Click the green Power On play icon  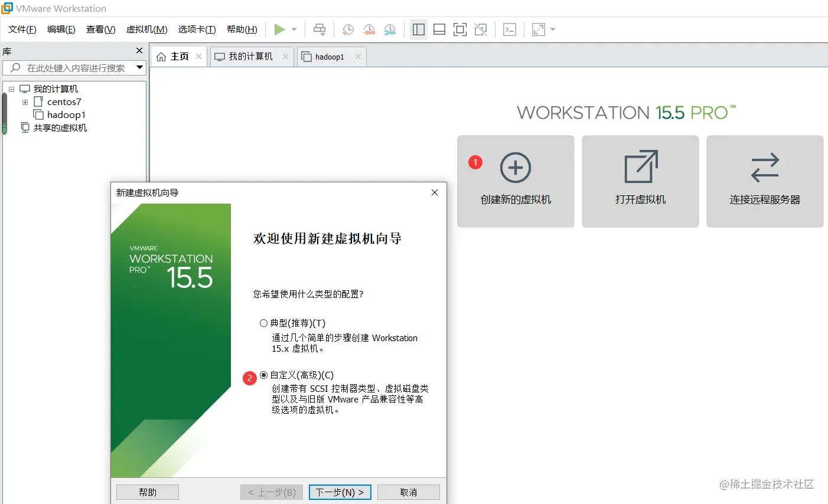tap(280, 30)
